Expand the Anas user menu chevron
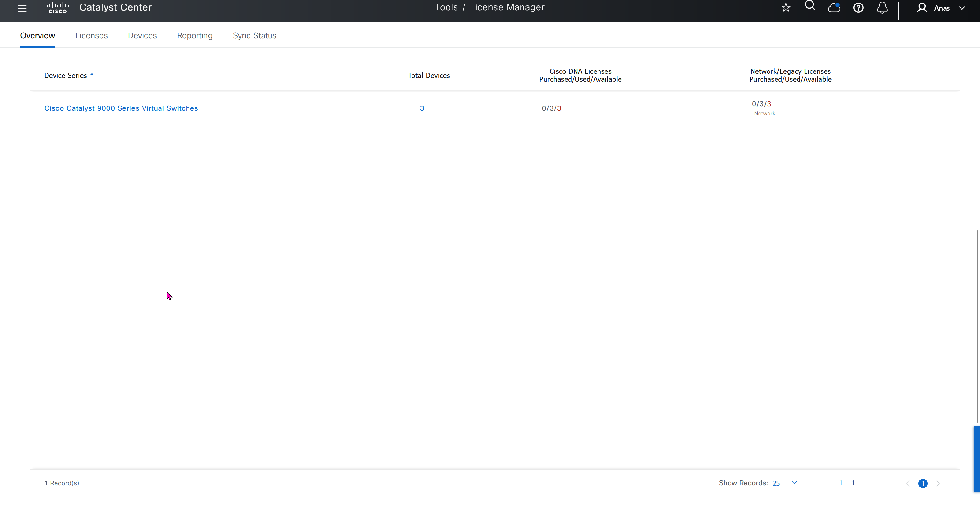 click(x=962, y=8)
